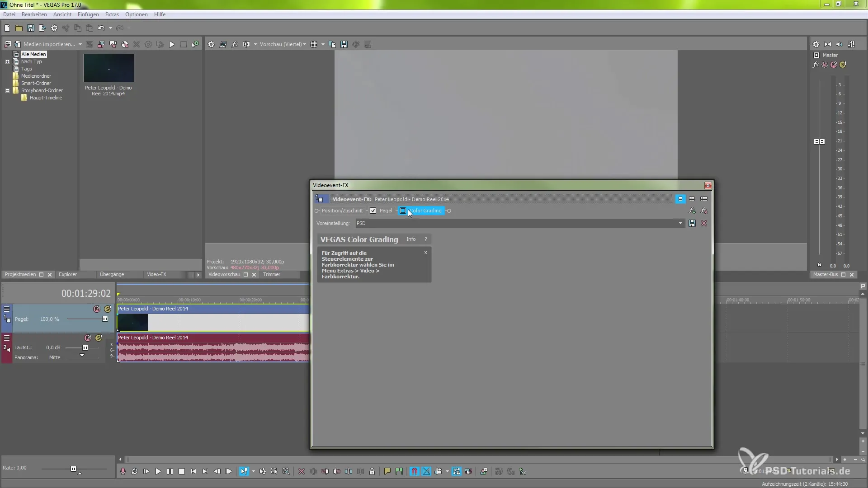
Task: Save the PSD preset with floppy icon
Action: [x=692, y=223]
